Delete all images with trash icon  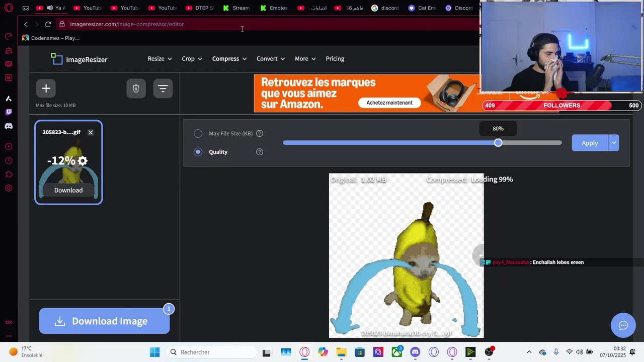pyautogui.click(x=136, y=88)
